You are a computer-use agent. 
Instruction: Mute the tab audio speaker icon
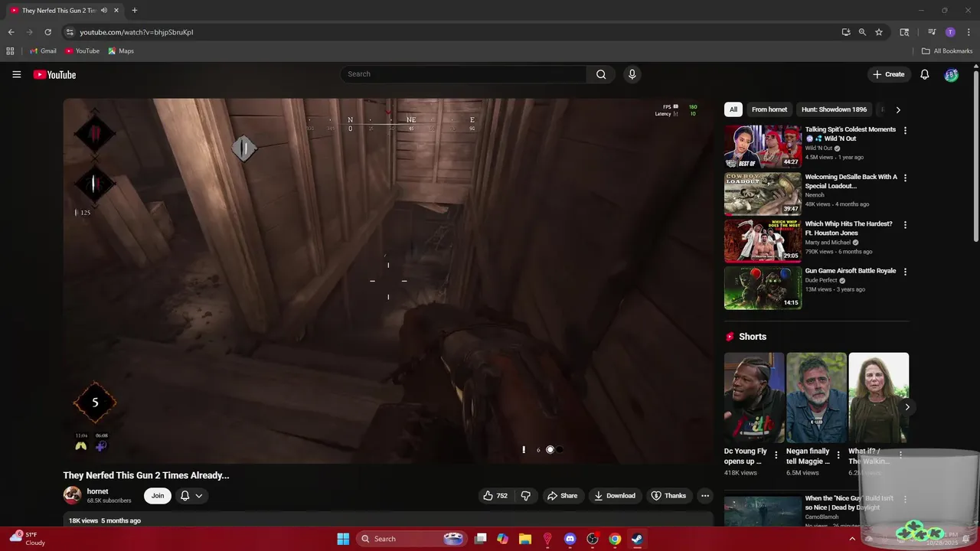pos(104,11)
